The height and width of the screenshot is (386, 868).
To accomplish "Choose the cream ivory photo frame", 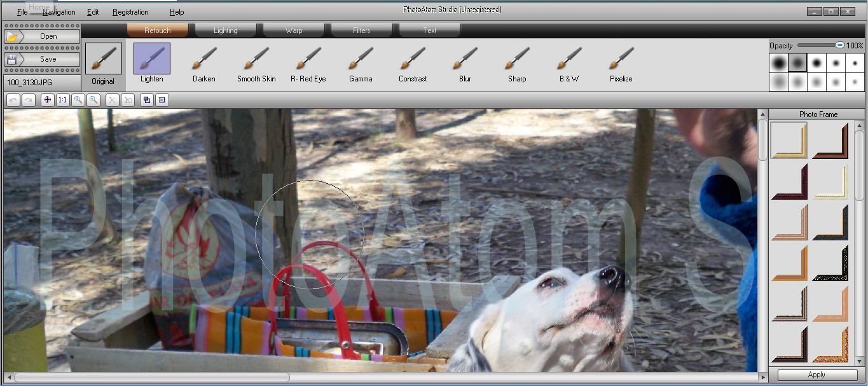I will (x=830, y=181).
